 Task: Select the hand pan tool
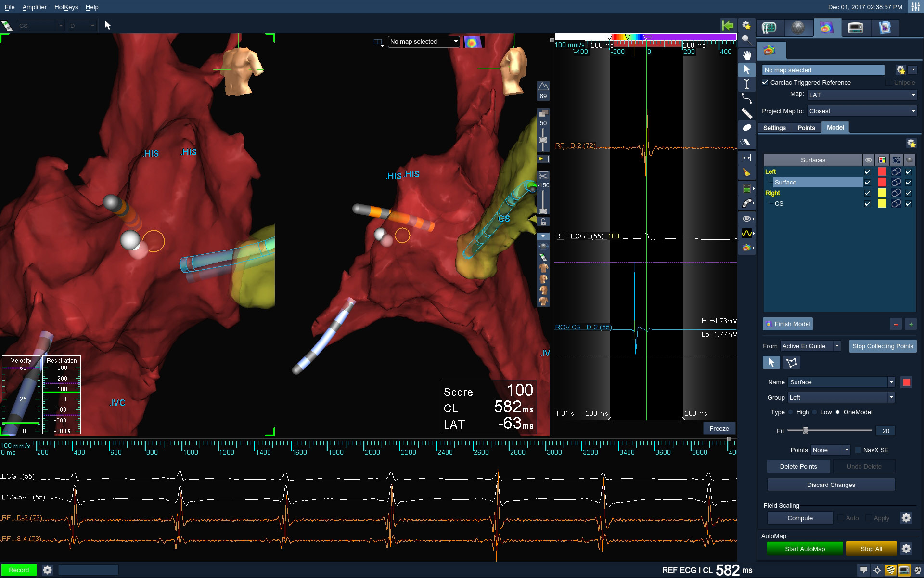pyautogui.click(x=746, y=55)
